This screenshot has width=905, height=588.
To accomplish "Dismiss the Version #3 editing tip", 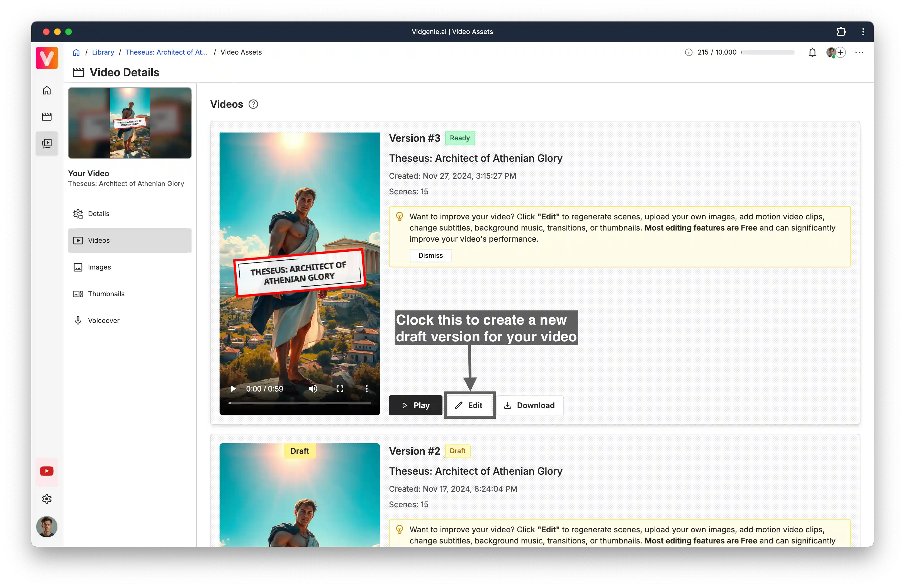I will 430,255.
